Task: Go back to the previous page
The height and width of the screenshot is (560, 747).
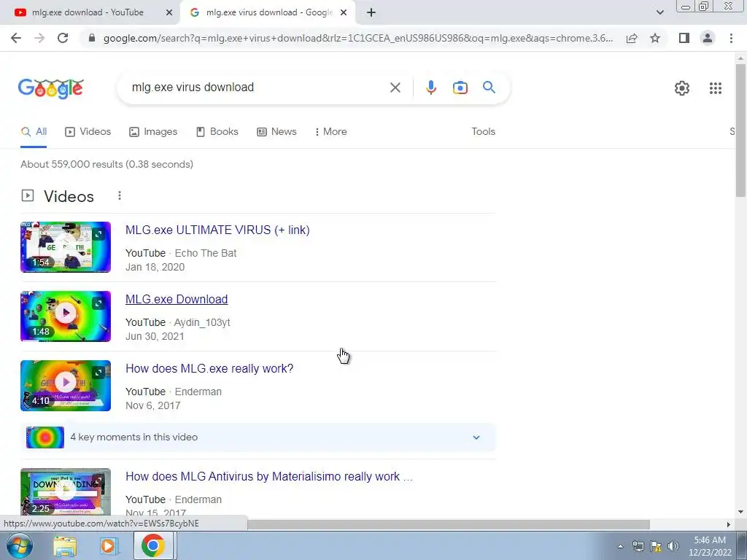Action: tap(16, 38)
